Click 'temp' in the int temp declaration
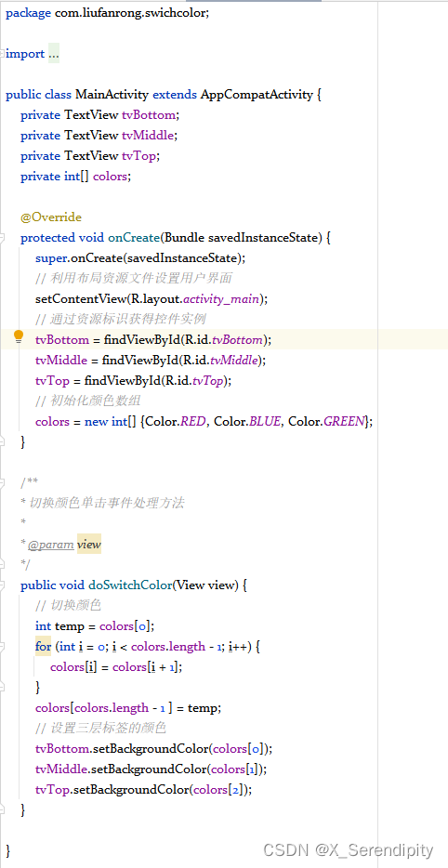The image size is (448, 868). pos(69,626)
